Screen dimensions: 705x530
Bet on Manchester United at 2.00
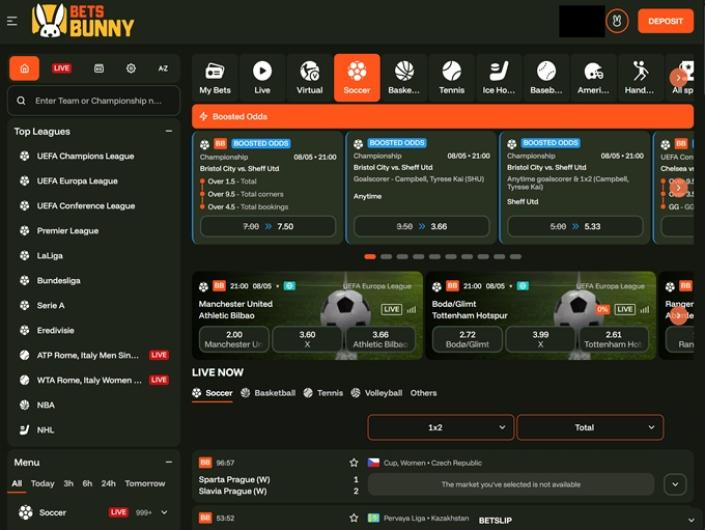234,339
